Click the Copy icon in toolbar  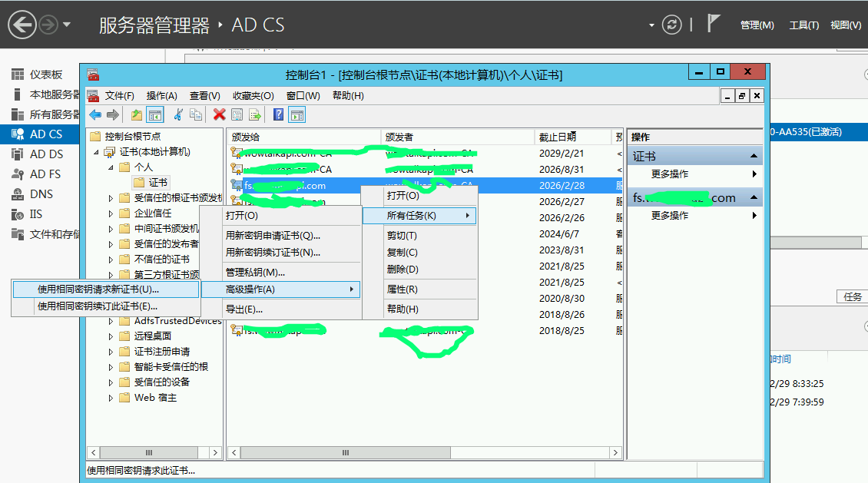[x=195, y=114]
